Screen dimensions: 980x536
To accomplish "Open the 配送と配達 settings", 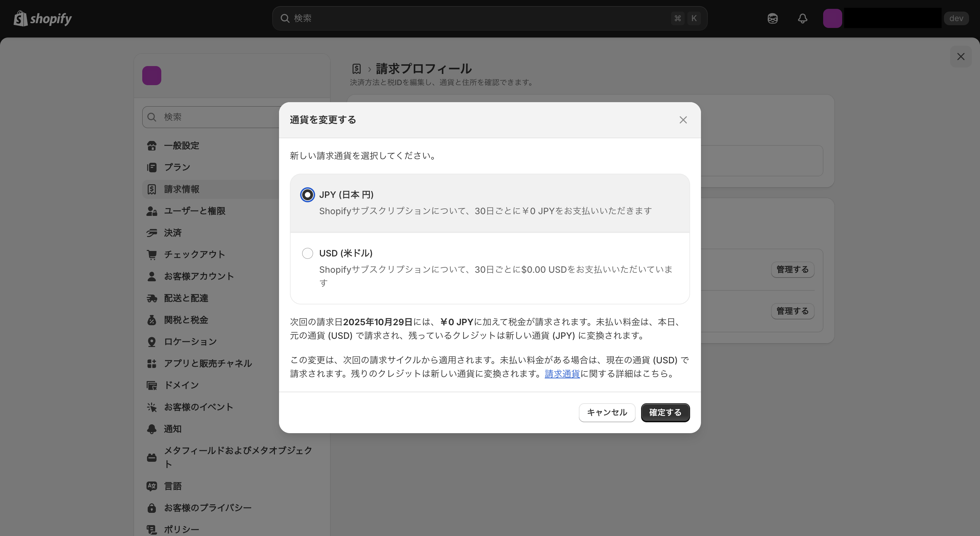I will click(186, 298).
